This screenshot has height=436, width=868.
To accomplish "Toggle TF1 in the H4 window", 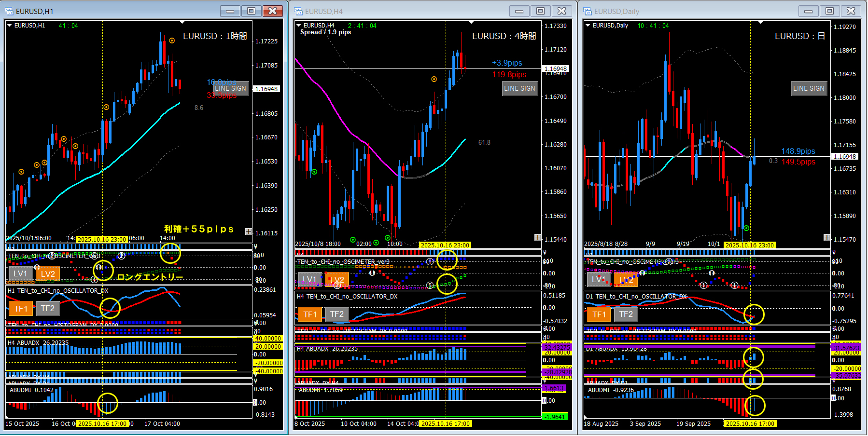I will tap(309, 314).
